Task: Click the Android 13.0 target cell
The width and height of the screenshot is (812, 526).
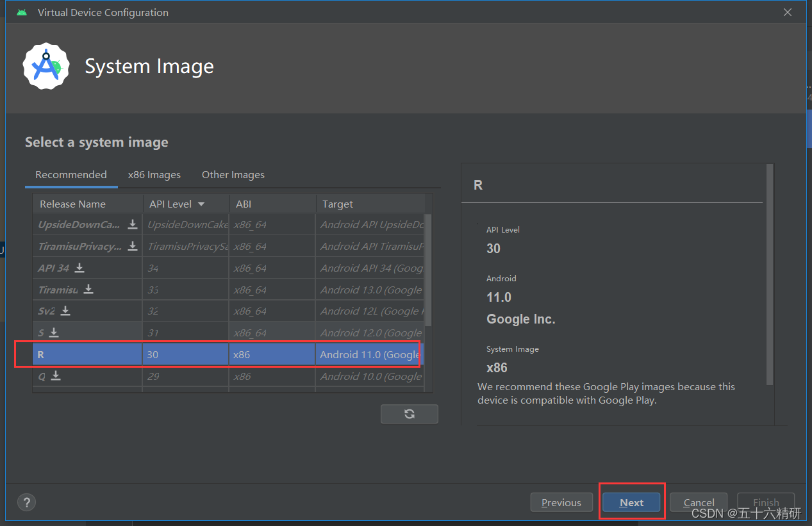Action: click(370, 290)
